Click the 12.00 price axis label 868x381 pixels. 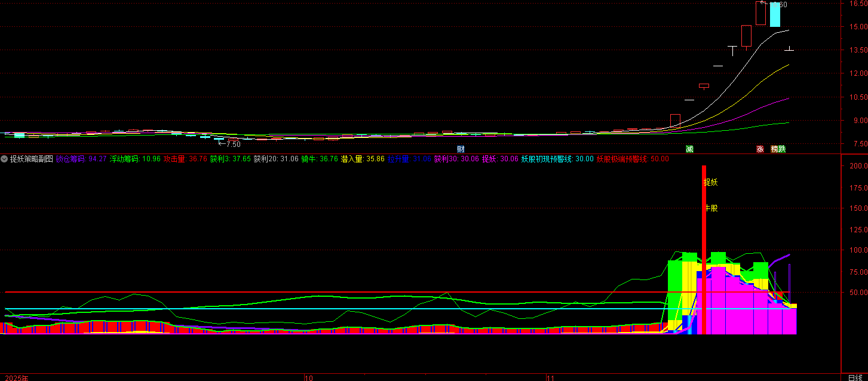pyautogui.click(x=858, y=73)
